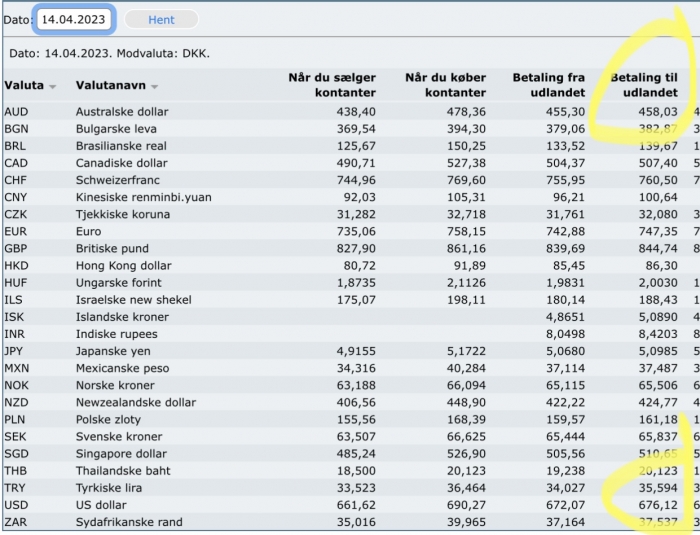Select the 'Svenske kroner' cell

click(119, 437)
